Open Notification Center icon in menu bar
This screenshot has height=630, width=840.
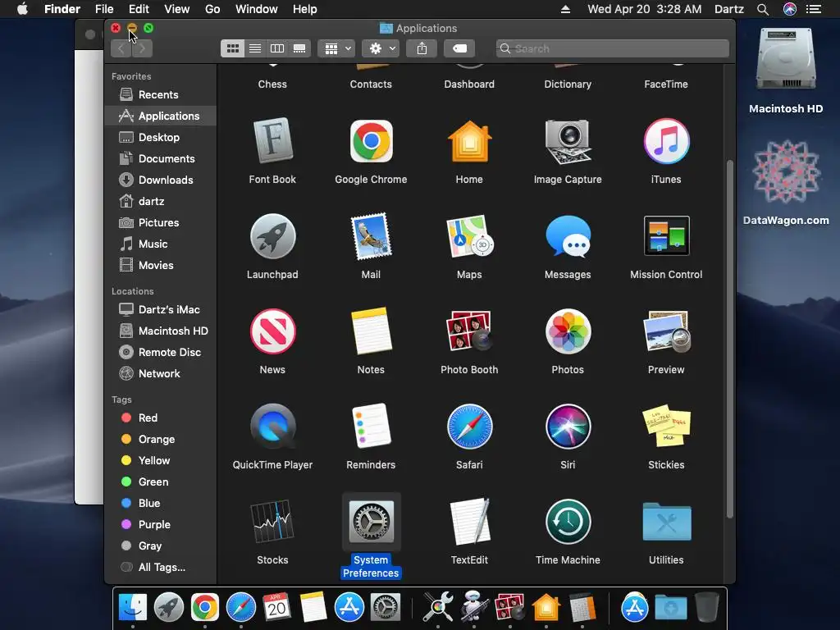(x=814, y=9)
